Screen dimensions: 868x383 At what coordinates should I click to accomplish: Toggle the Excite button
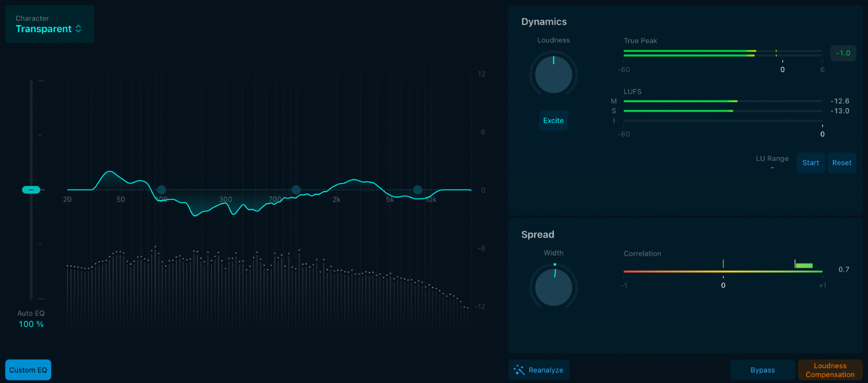point(553,121)
